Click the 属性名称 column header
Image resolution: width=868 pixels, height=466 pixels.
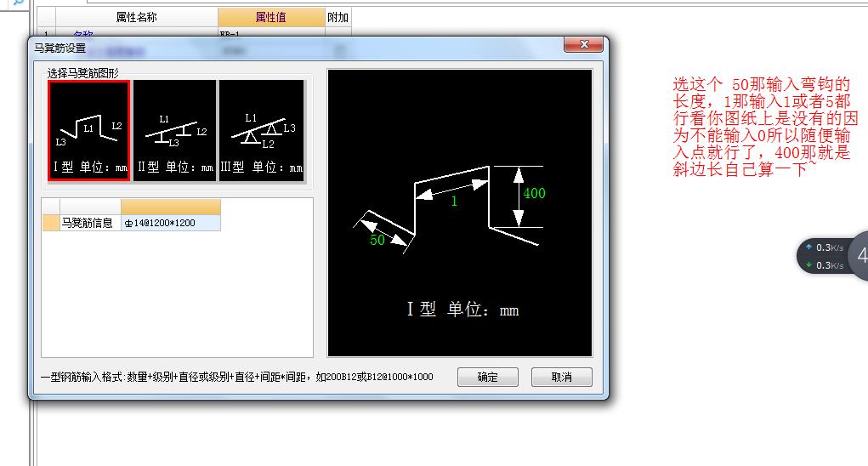click(137, 17)
